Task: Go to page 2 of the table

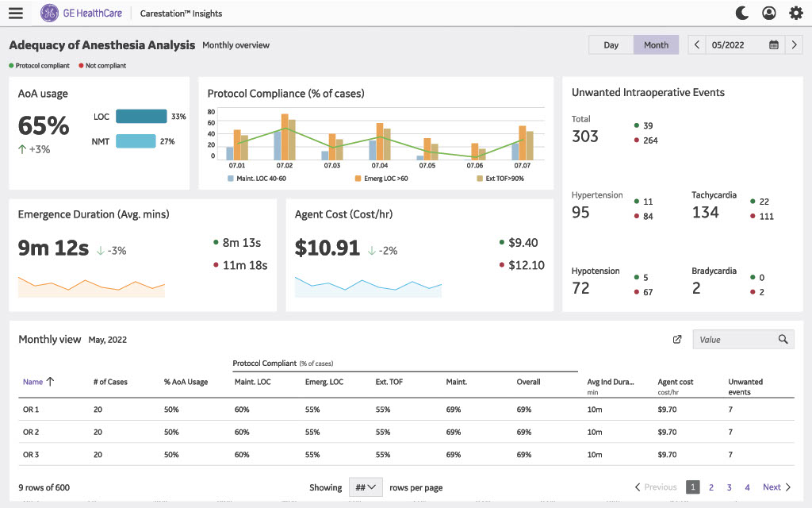Action: (x=710, y=487)
